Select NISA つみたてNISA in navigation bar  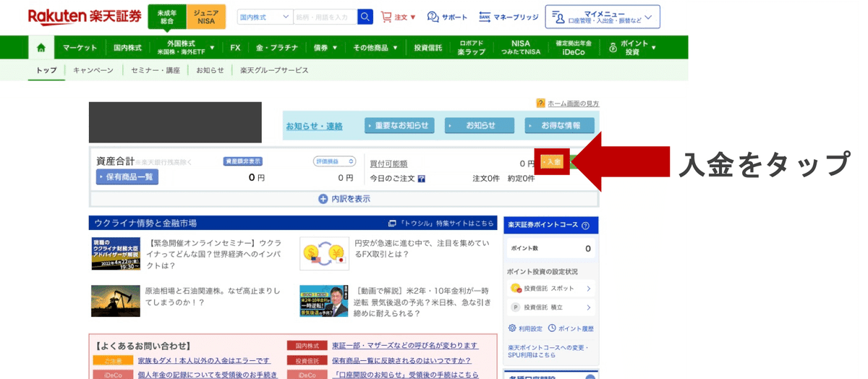(x=520, y=48)
